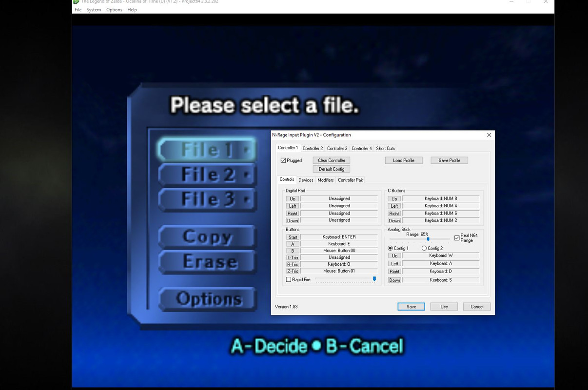Switch to the Controller 3 tab

coord(337,148)
